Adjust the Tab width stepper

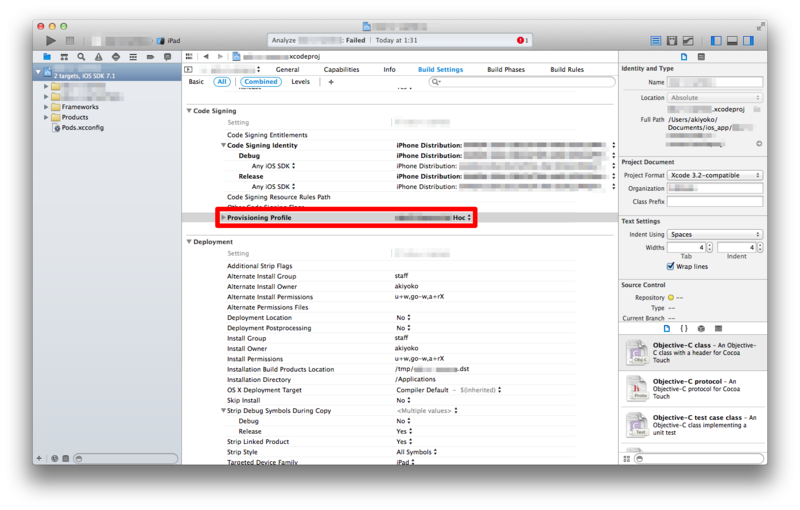point(709,247)
